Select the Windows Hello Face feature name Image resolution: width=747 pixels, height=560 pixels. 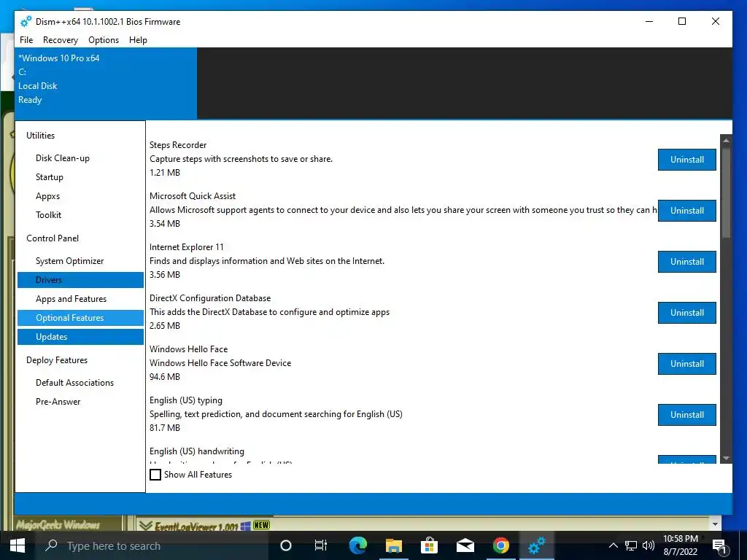coord(189,349)
